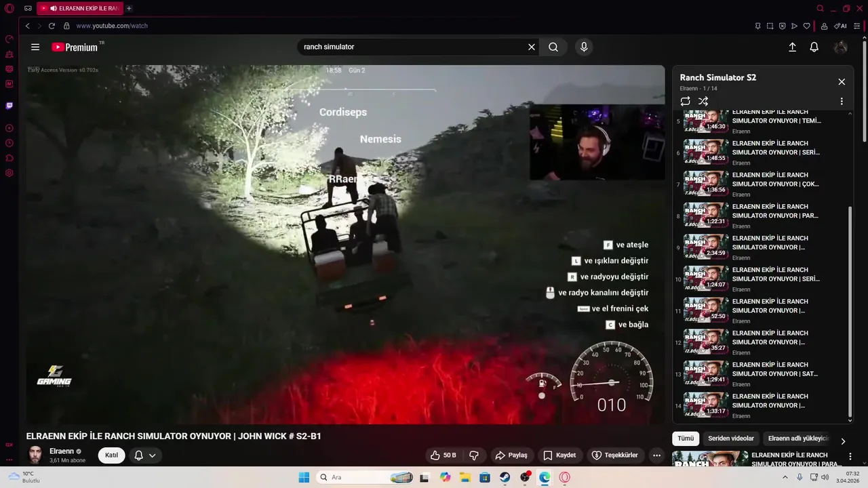Screen dimensions: 868x488
Task: Open the Opera player flow arrow icon
Action: [x=794, y=26]
